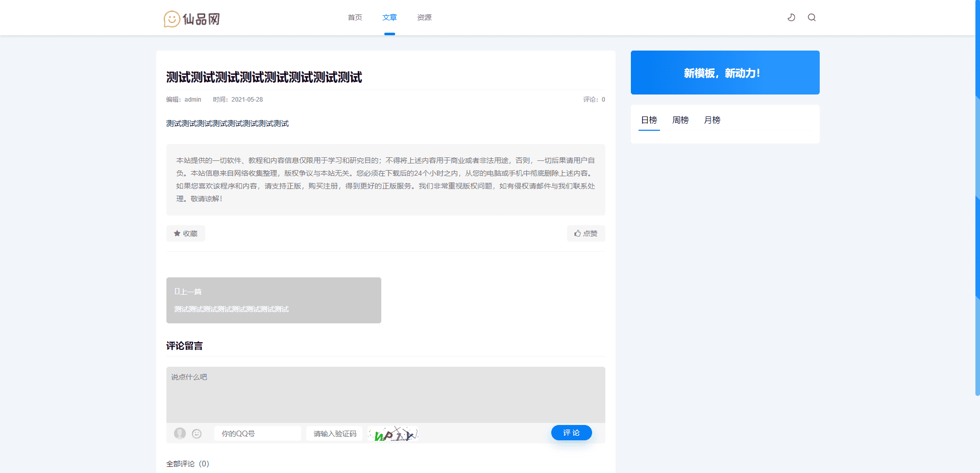Open search with magnifier icon
Viewport: 980px width, 473px height.
tap(812, 17)
